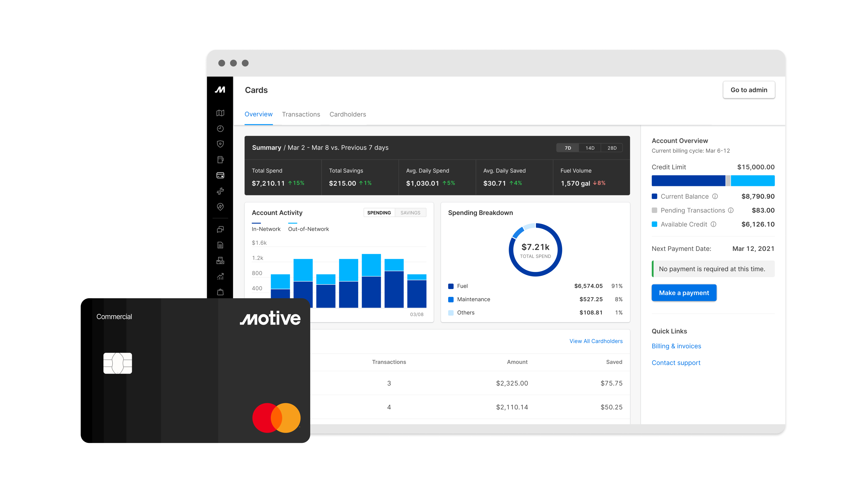Open the documents icon in sidebar
Screen dimensions: 868x478
coord(220,245)
